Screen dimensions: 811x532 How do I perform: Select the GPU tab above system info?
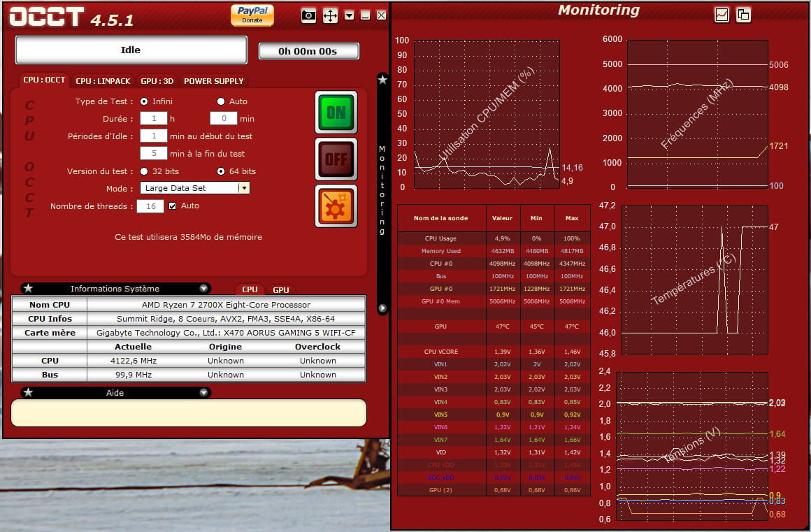pyautogui.click(x=281, y=290)
